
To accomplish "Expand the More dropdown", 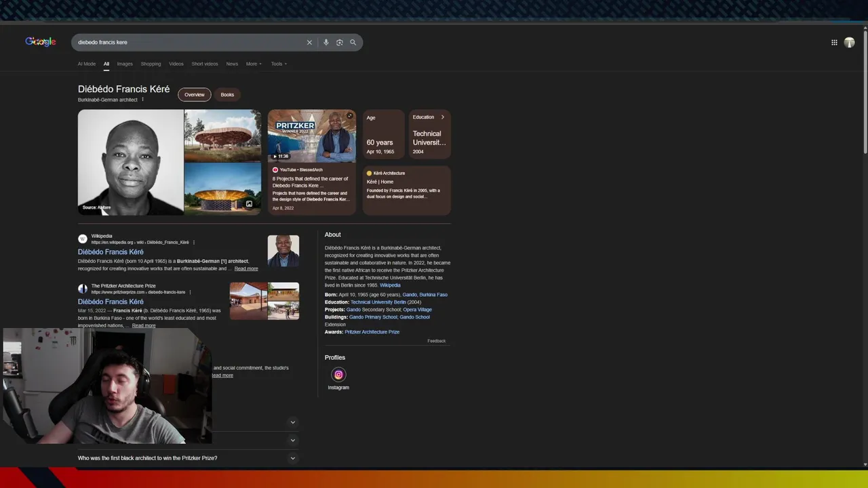I will [x=254, y=64].
